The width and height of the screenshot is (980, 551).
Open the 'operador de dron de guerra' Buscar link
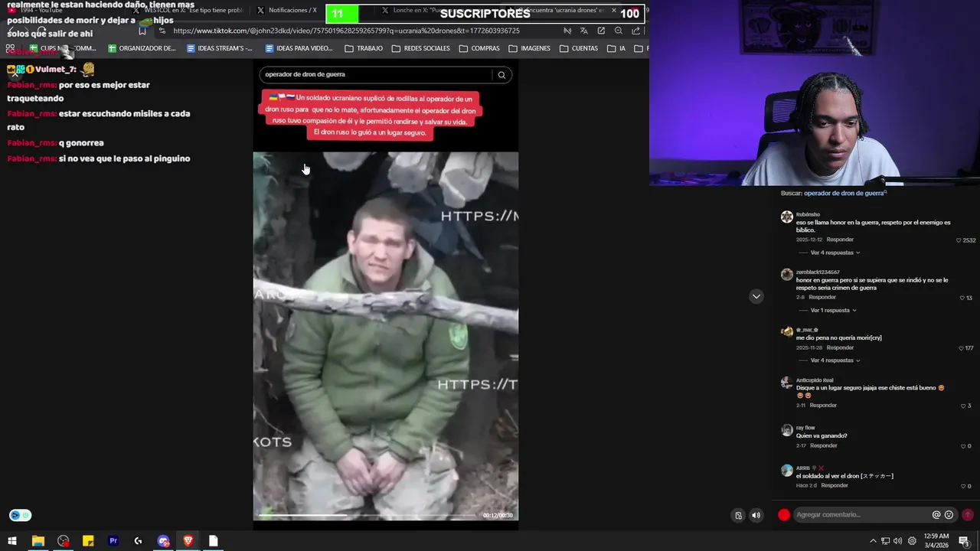point(844,193)
